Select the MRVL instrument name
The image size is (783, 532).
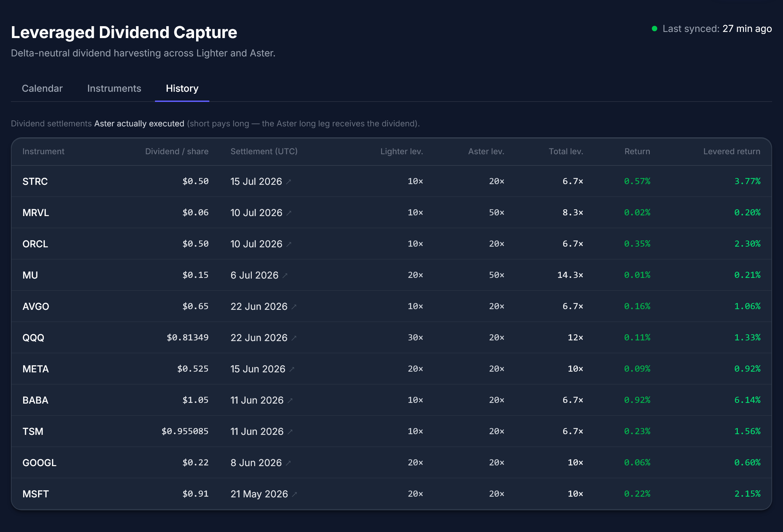(36, 213)
